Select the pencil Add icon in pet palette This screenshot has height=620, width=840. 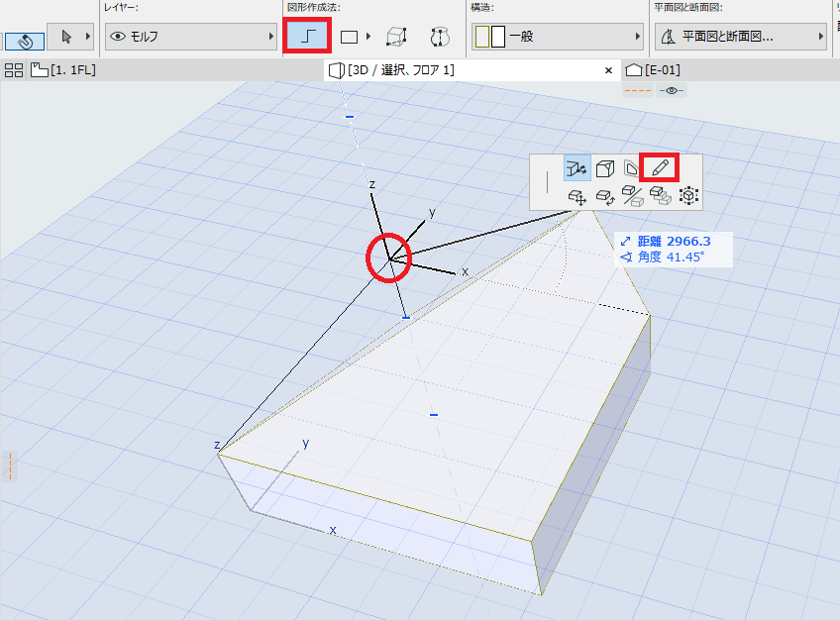click(x=660, y=167)
